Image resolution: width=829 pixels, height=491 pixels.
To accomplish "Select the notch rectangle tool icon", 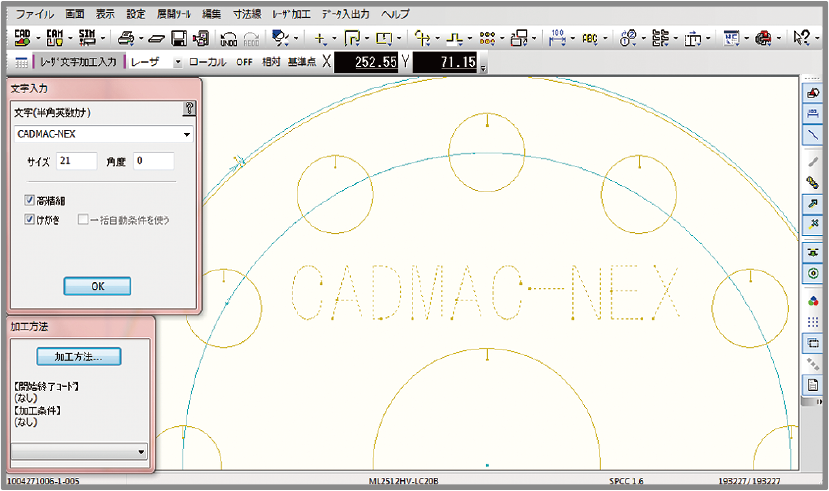I will pyautogui.click(x=384, y=38).
